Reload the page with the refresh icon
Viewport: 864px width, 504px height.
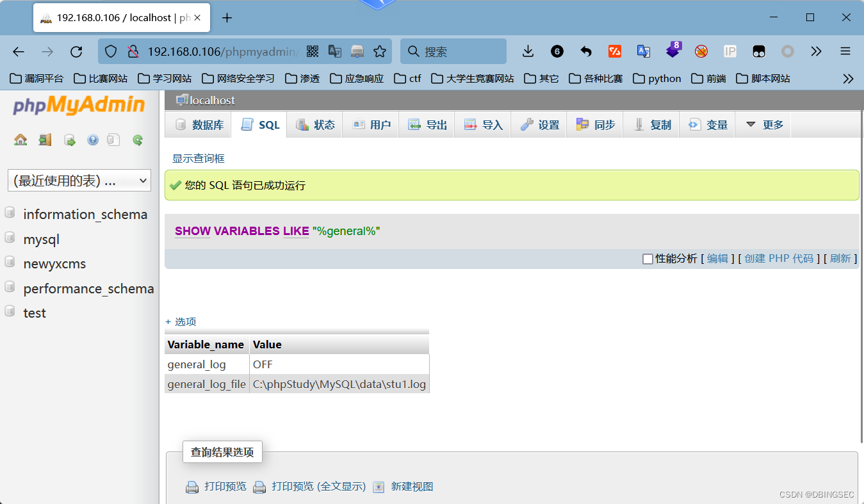76,52
